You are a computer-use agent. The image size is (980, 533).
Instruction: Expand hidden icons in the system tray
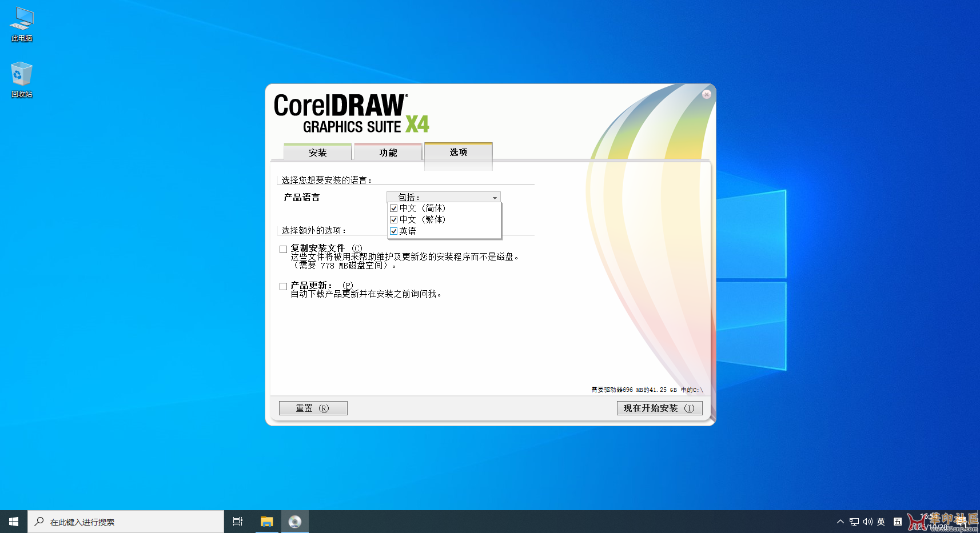[x=840, y=521]
